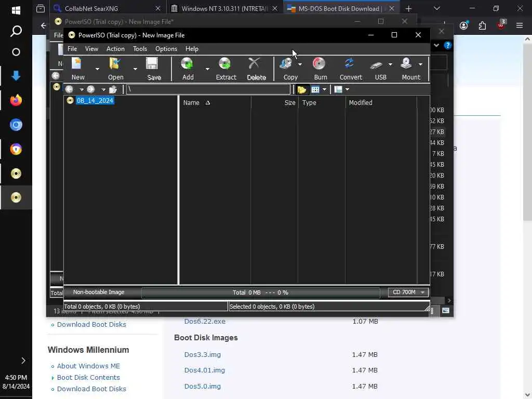Expand the layout pane dropdown arrow

click(347, 89)
